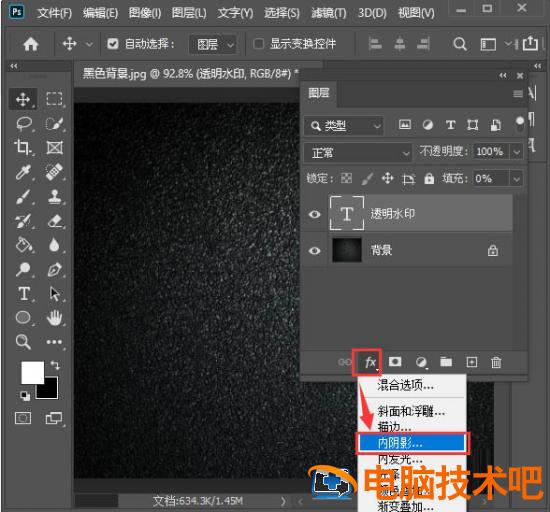This screenshot has width=550, height=512.
Task: Open the 编辑(E) menu
Action: tap(100, 13)
